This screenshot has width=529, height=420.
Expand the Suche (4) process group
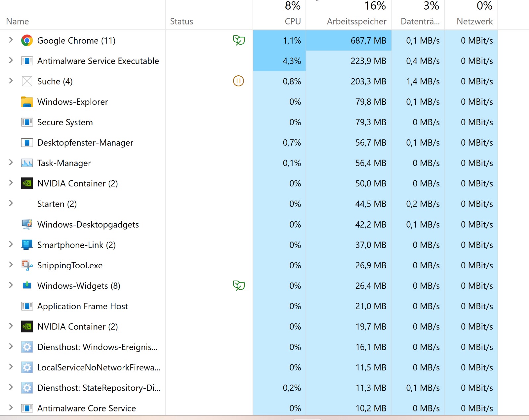11,81
